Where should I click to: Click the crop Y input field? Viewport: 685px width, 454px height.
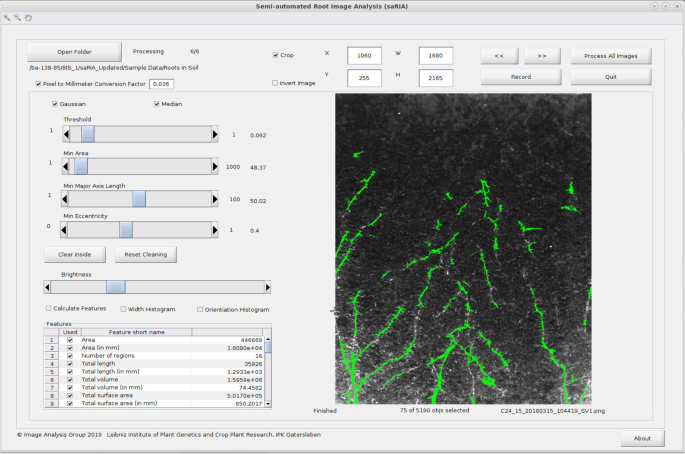click(364, 78)
